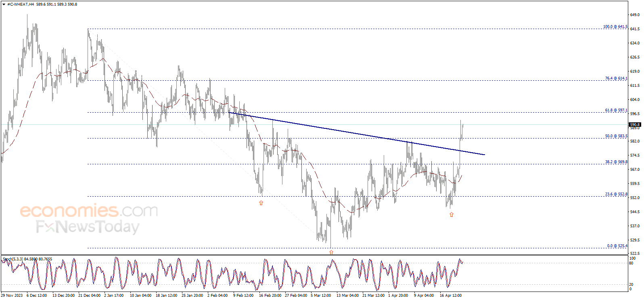The height and width of the screenshot is (300, 644).
Task: Click the 604.0 price axis label
Action: coord(635,100)
